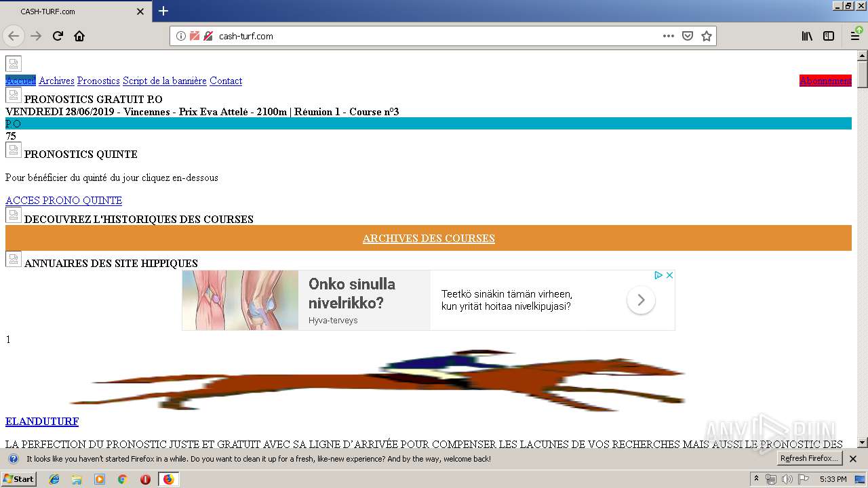The image size is (868, 488).
Task: Open the Archives menu link
Action: [x=56, y=81]
